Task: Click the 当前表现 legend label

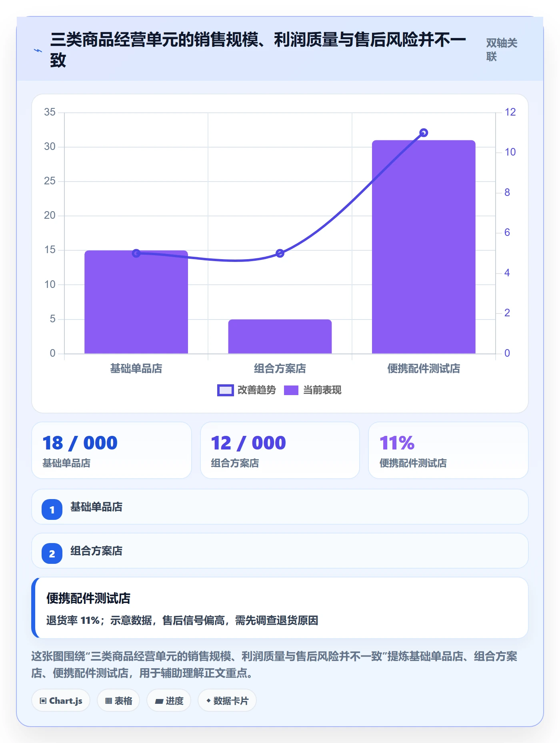Action: 322,390
